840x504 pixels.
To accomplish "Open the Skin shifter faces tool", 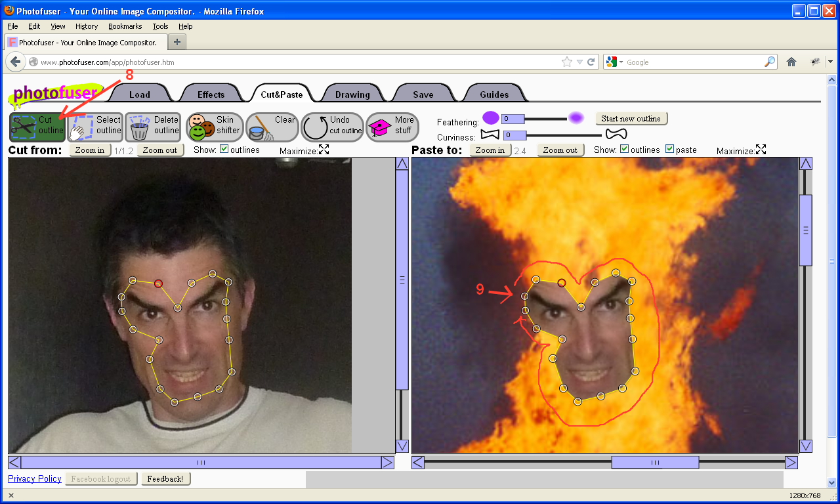I will click(215, 127).
